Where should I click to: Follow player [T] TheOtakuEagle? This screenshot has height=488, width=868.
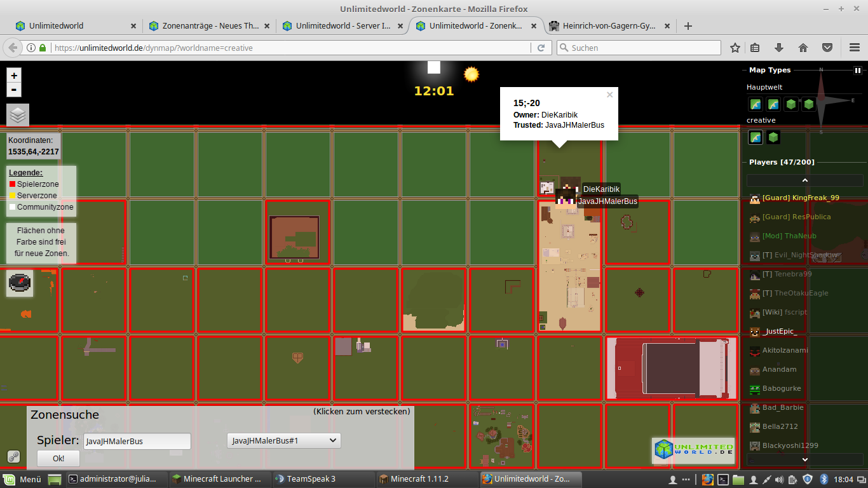(x=794, y=293)
